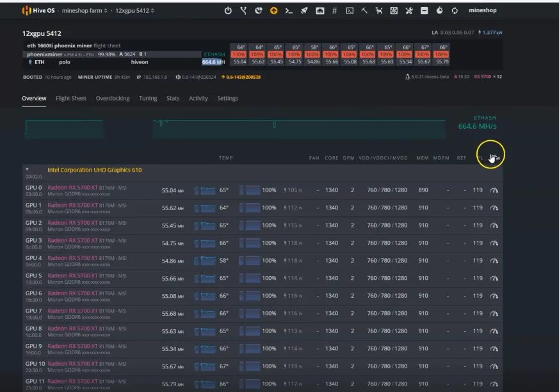Click GPU 4 temperature value 58°

click(223, 261)
